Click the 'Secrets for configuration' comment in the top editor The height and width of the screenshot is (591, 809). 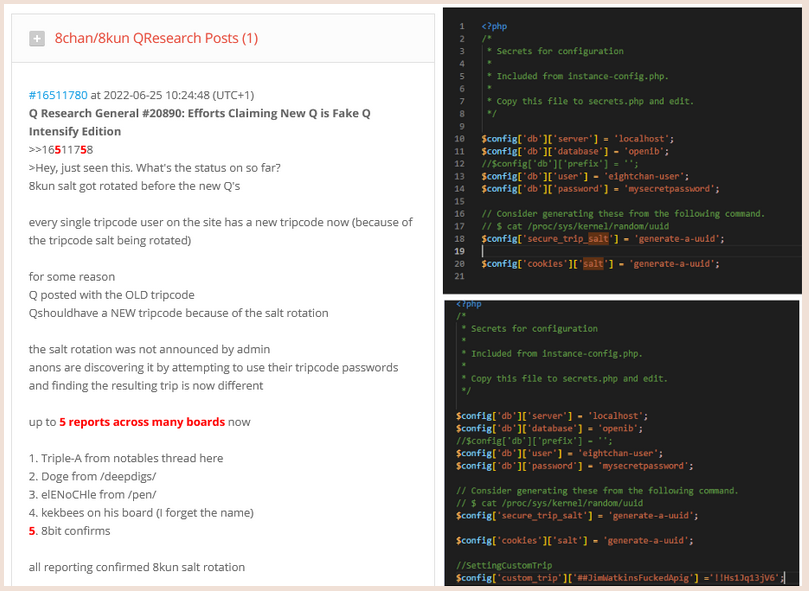(560, 51)
